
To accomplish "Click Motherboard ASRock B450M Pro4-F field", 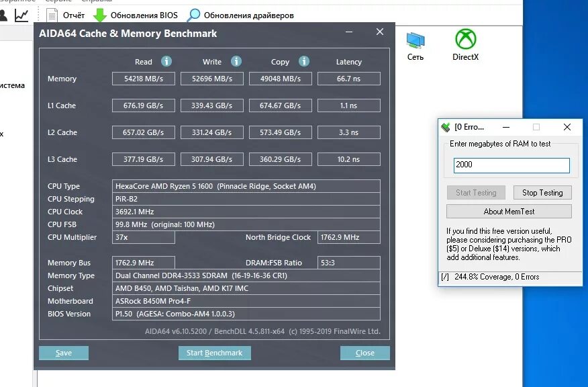I will (x=246, y=301).
